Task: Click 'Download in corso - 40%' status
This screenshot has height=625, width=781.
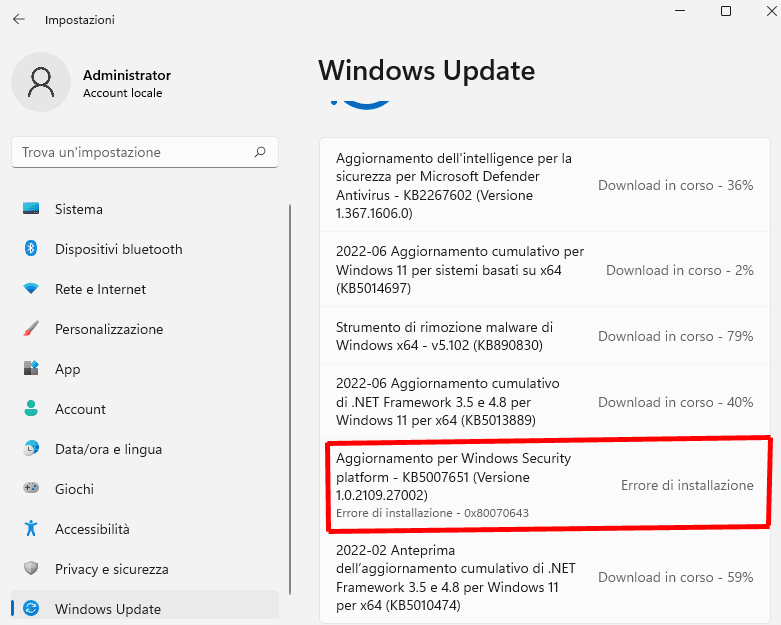Action: tap(675, 402)
